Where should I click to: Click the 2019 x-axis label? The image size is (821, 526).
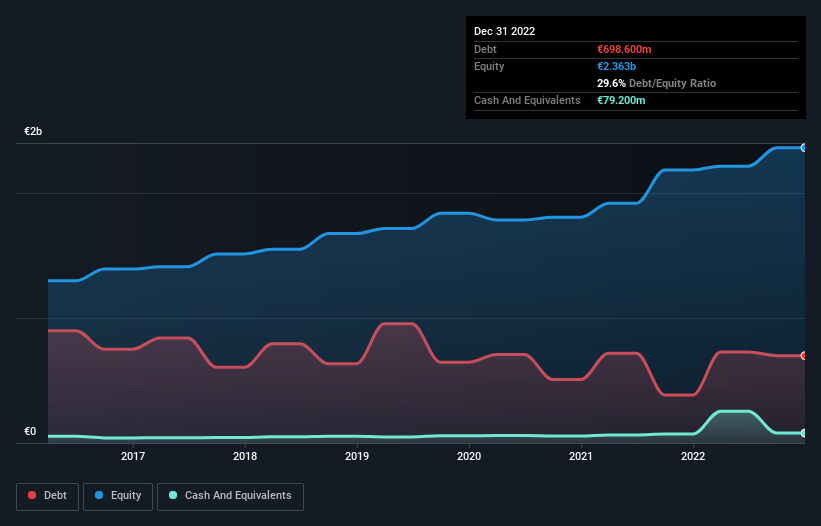pyautogui.click(x=357, y=456)
